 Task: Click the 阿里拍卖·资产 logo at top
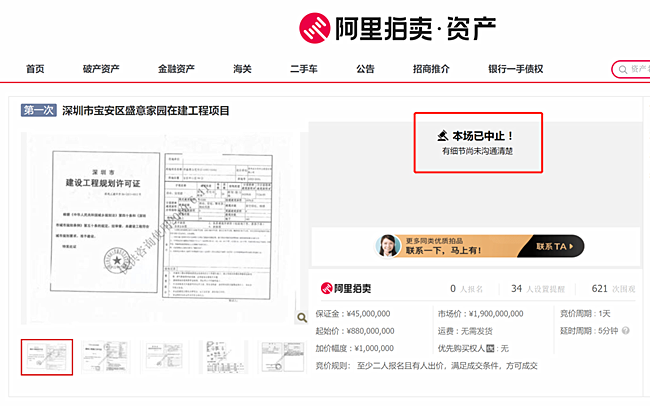click(398, 28)
